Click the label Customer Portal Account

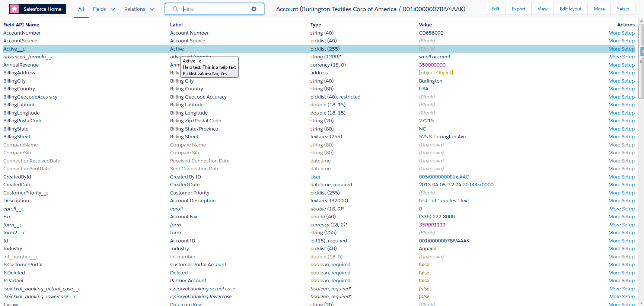[x=198, y=265]
